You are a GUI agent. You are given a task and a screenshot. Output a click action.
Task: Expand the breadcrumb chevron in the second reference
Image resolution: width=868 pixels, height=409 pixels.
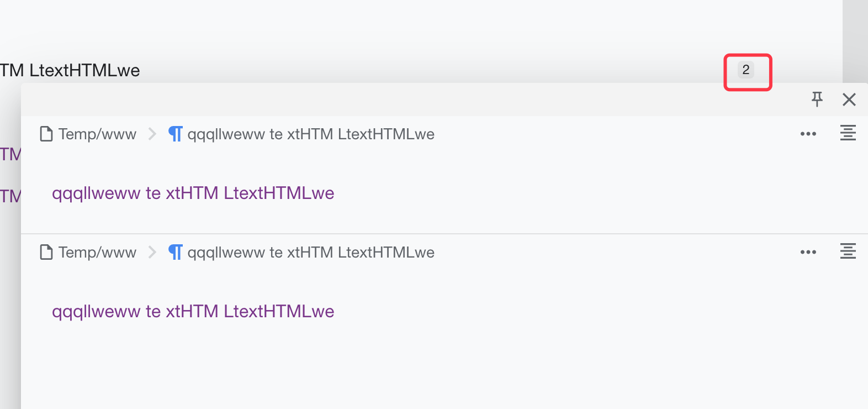point(152,253)
